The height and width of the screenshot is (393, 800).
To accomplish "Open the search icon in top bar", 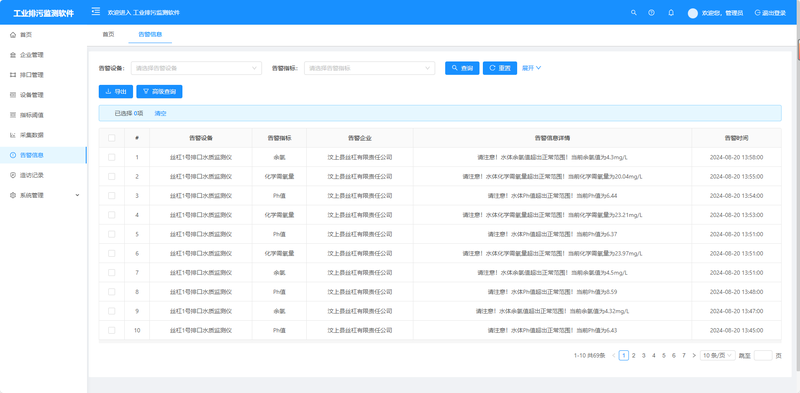I will tap(634, 13).
